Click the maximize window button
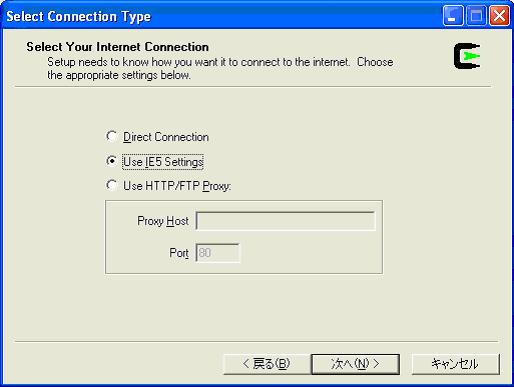Screen dimensions: 514x387 click(476, 16)
